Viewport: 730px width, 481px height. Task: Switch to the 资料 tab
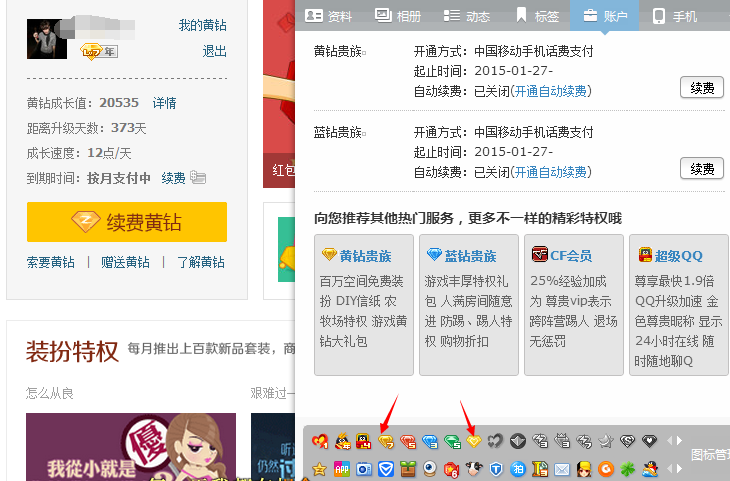click(328, 16)
